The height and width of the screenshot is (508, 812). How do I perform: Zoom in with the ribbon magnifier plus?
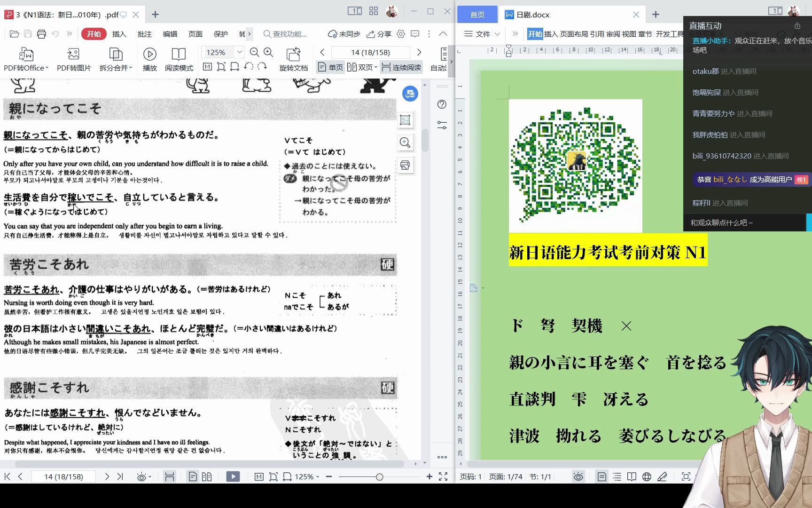268,52
